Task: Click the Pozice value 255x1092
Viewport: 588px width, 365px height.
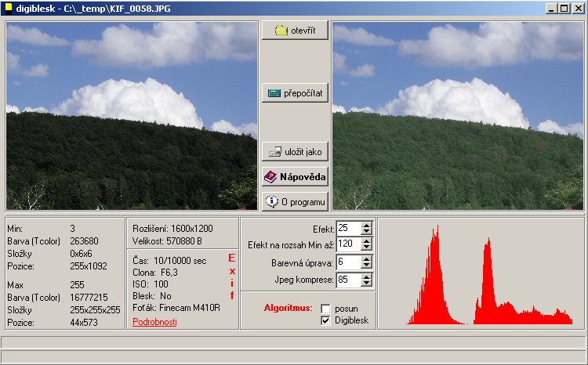Action: click(x=89, y=266)
